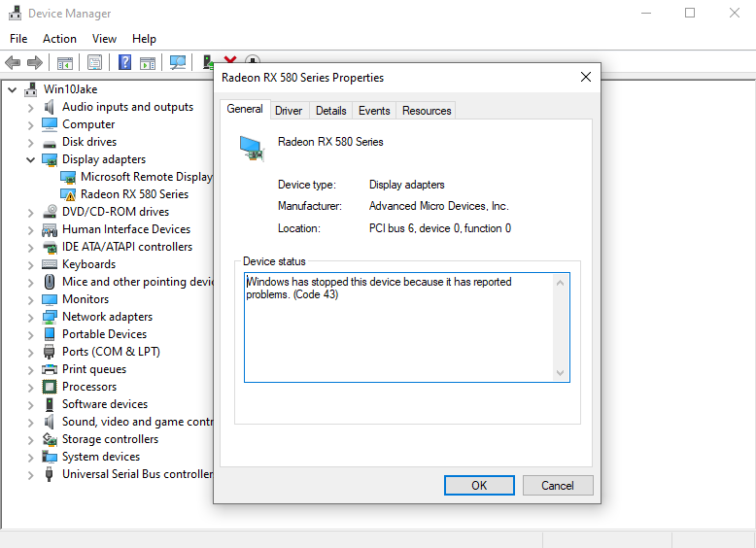This screenshot has height=548, width=756.
Task: Click the Device status scrollbar up arrow
Action: coord(560,283)
